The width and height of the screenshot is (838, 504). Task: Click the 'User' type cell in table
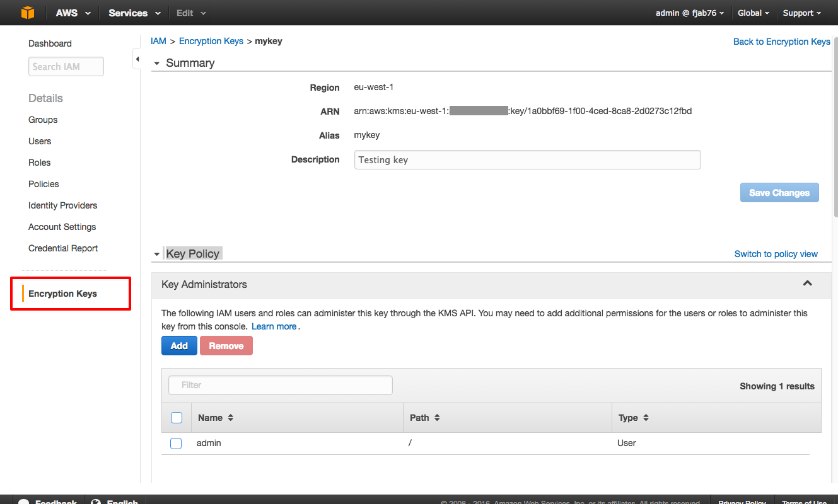[x=627, y=443]
